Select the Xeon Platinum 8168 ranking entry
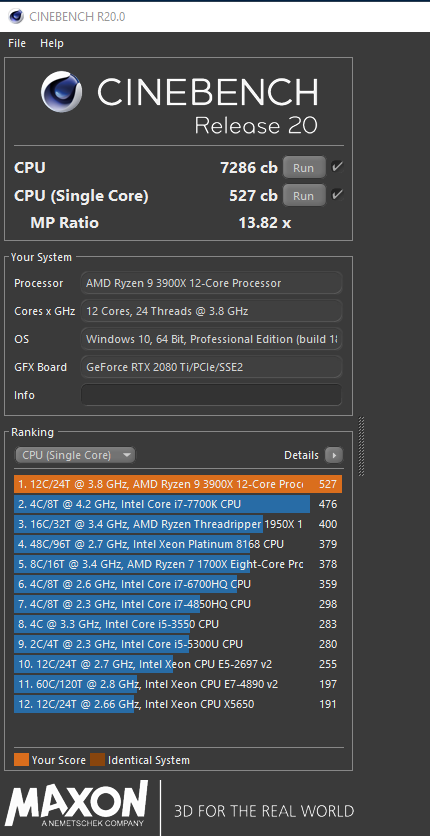The image size is (430, 836). 178,544
